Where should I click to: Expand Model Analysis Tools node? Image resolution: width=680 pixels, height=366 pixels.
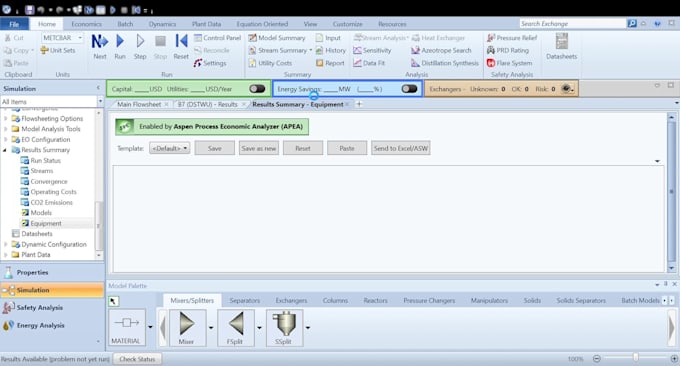[x=6, y=129]
